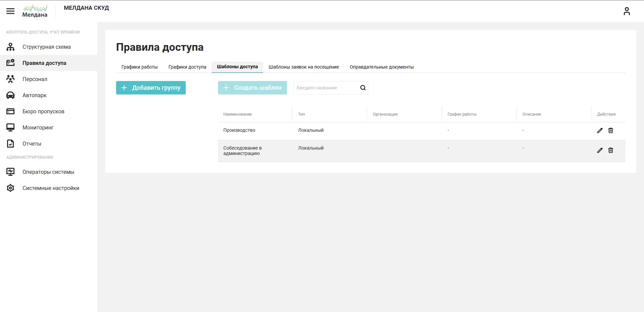Click the Создать шаблон button
The image size is (644, 312).
pos(252,88)
